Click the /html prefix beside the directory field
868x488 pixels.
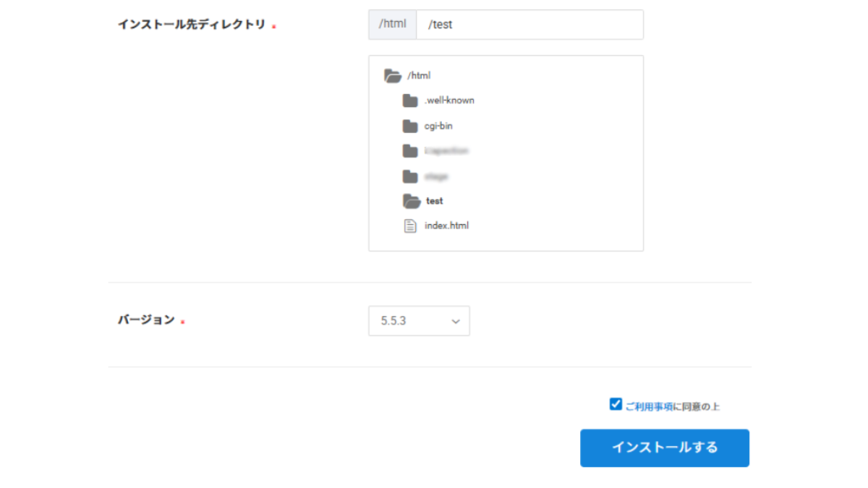(392, 25)
